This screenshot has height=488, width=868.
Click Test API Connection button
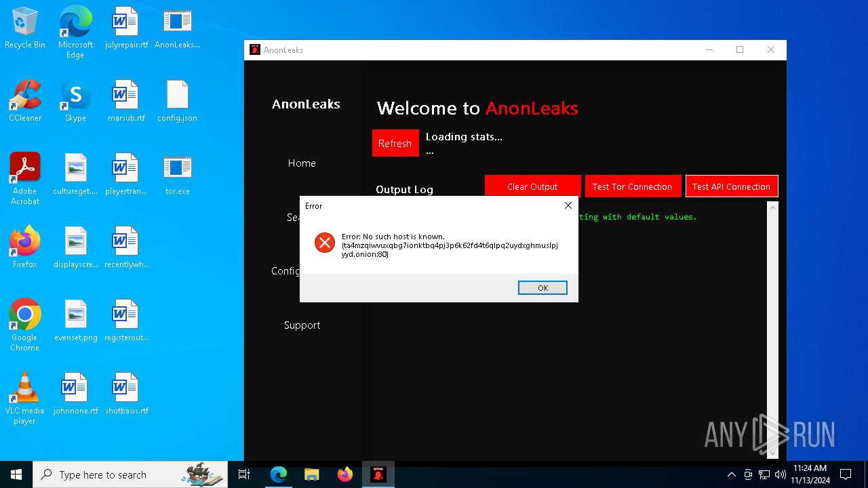[731, 186]
